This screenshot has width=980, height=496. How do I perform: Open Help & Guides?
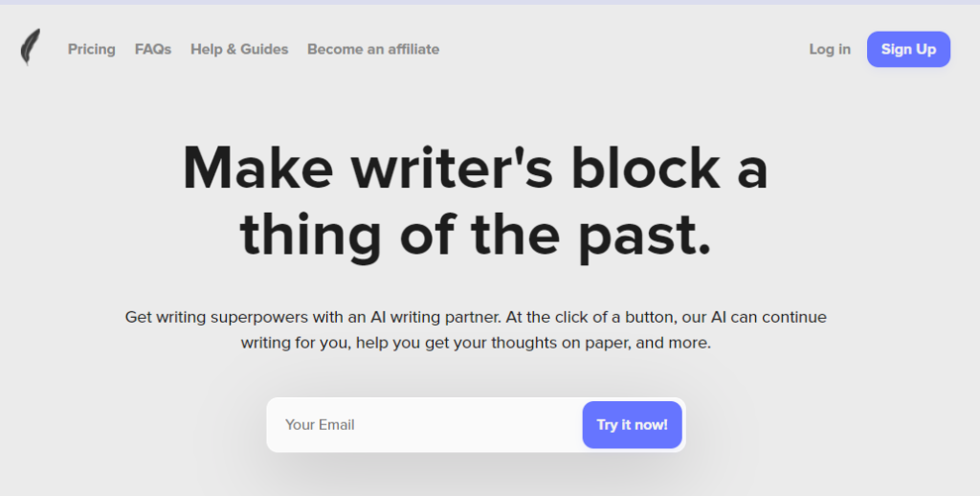239,49
